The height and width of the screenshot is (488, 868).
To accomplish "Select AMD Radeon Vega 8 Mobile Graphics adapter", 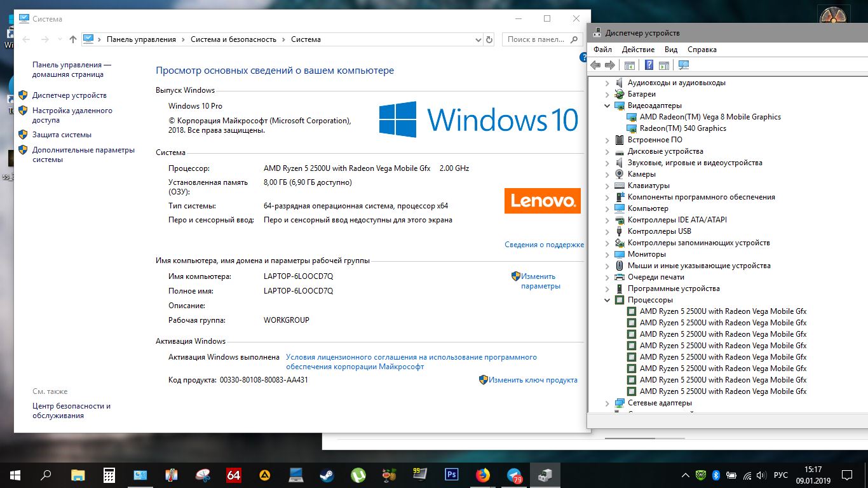I will (710, 117).
